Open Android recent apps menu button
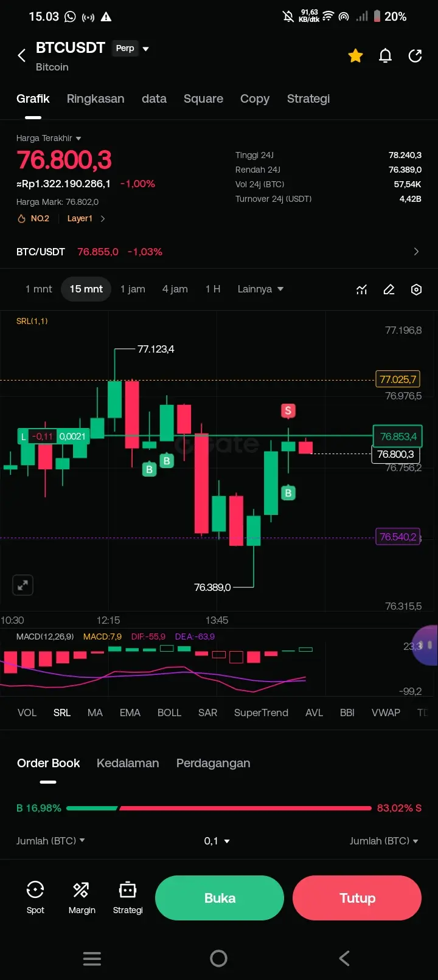 pyautogui.click(x=92, y=959)
